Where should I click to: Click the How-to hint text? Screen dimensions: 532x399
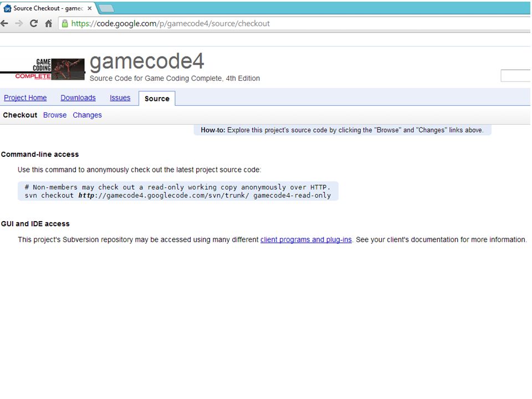tap(342, 130)
